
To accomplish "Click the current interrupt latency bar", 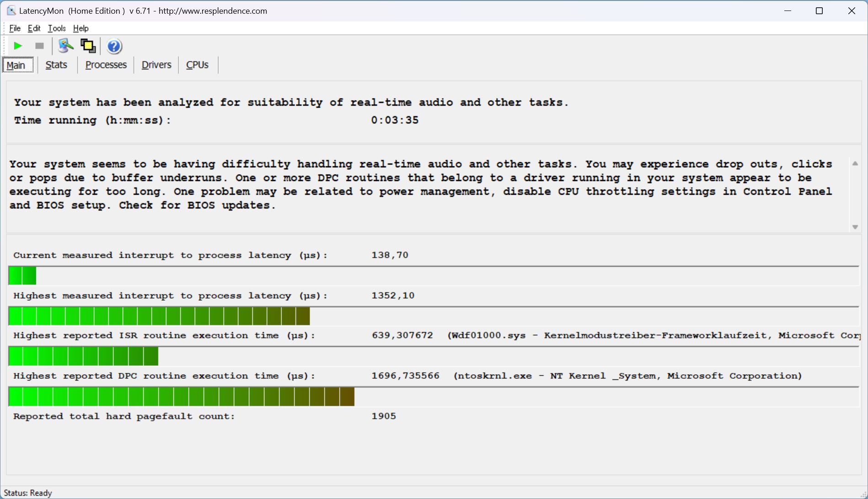I will click(x=22, y=276).
